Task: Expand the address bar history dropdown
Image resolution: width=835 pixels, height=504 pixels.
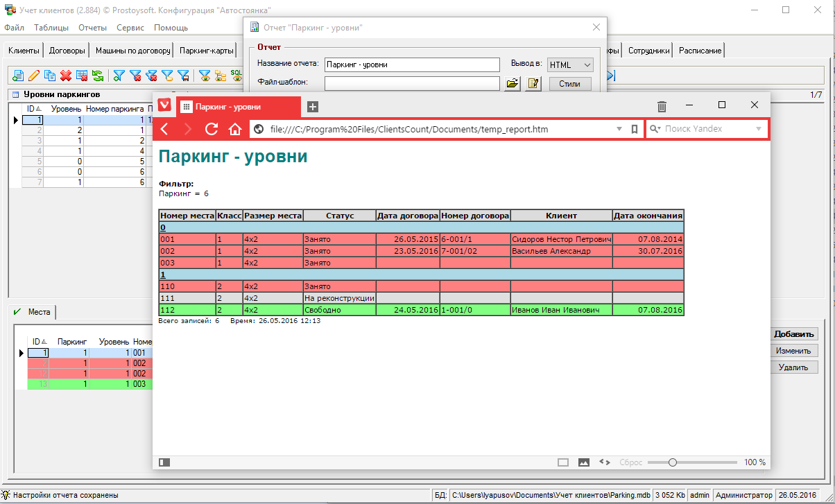Action: point(619,129)
